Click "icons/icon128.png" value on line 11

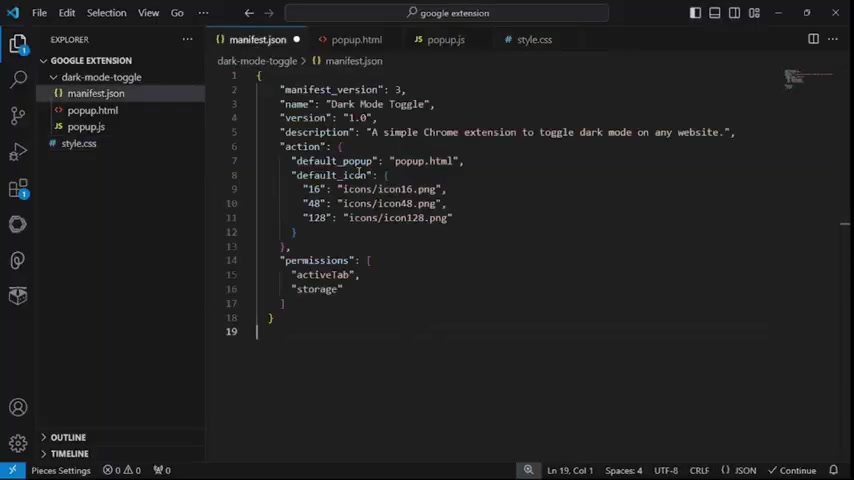[398, 218]
